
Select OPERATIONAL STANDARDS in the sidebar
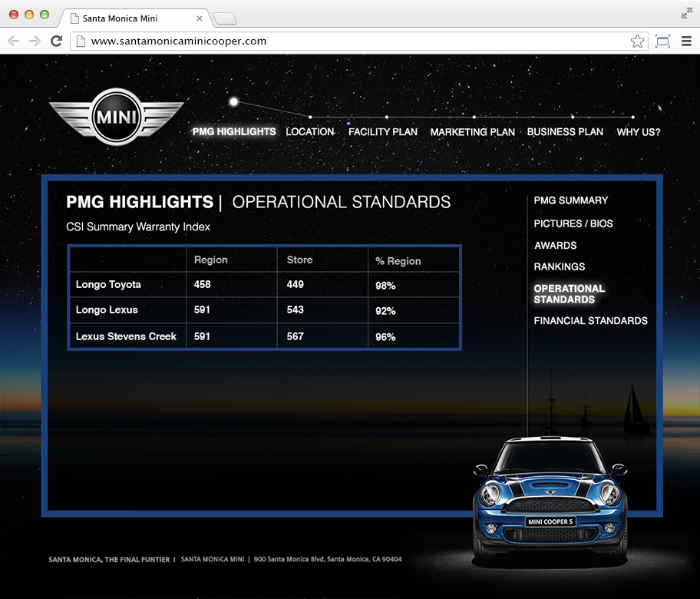[570, 294]
